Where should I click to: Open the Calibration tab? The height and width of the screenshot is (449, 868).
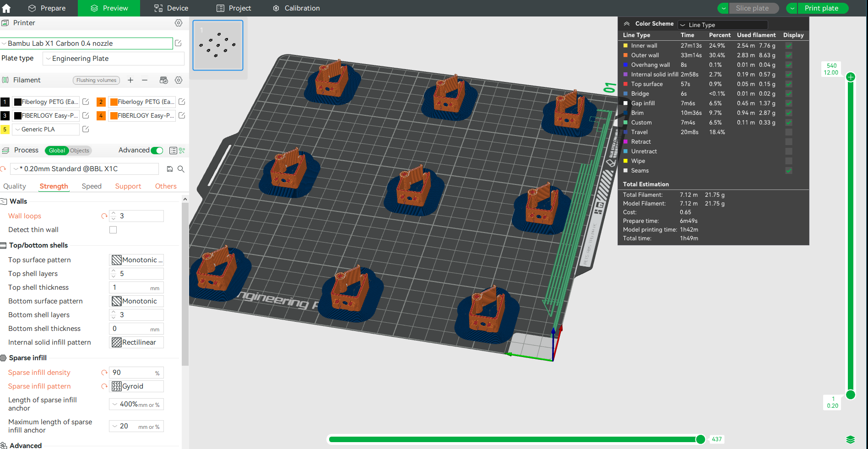tap(296, 8)
